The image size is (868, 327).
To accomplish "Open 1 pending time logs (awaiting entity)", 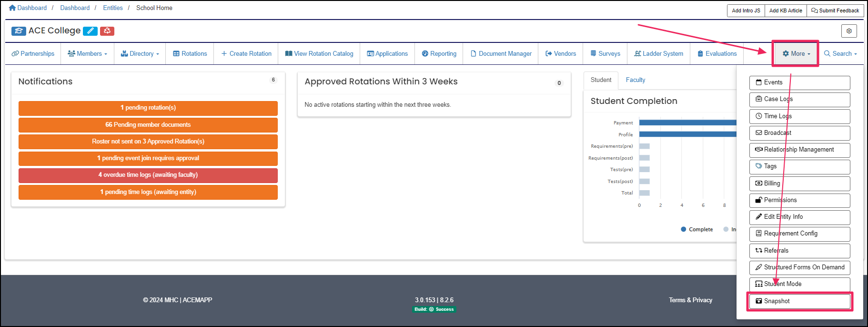I will coord(148,192).
